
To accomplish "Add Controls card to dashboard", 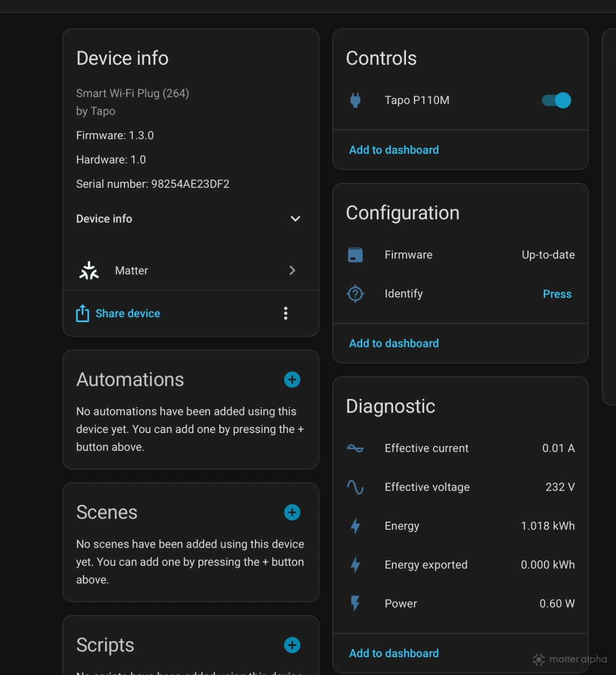I will [394, 150].
